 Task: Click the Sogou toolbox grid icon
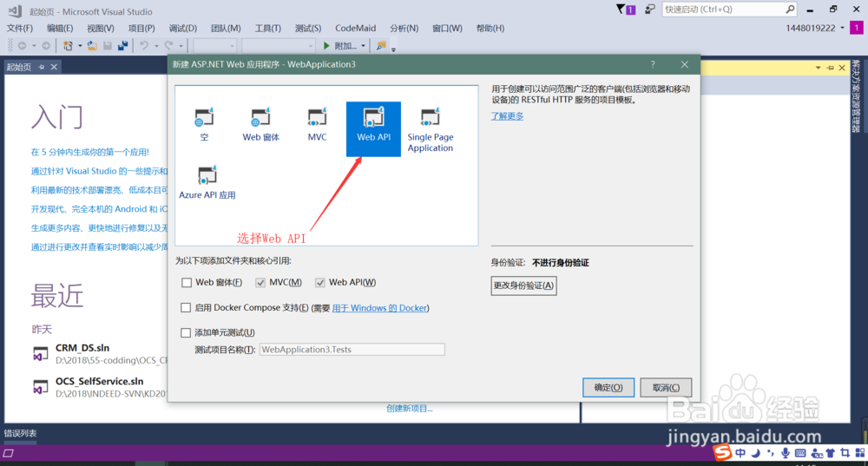[x=859, y=453]
